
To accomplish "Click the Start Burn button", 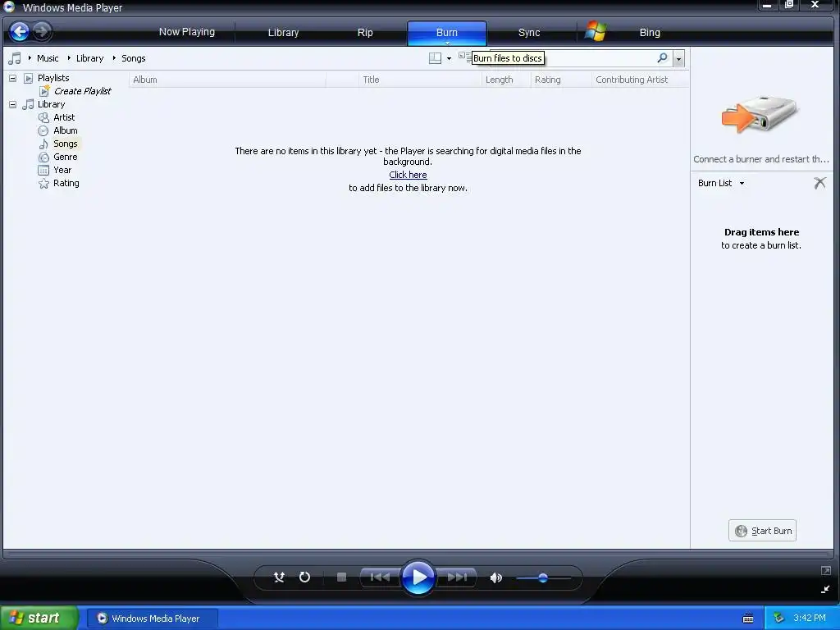I will (762, 531).
